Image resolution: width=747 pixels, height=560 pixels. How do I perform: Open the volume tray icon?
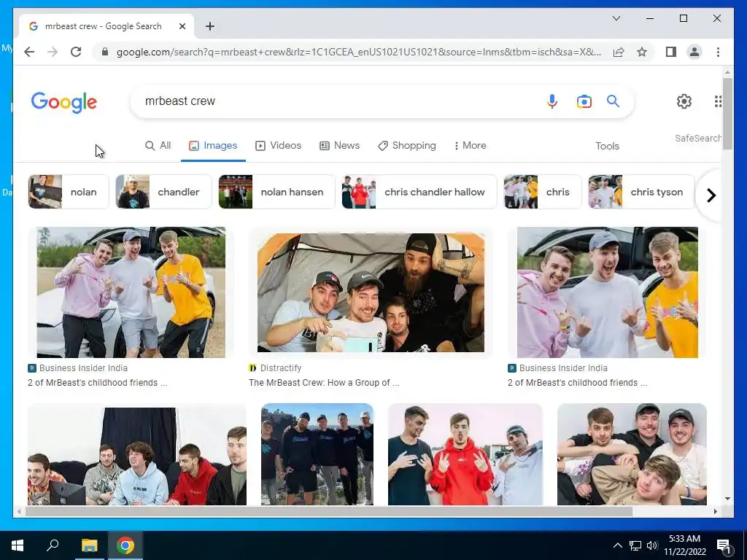point(652,545)
